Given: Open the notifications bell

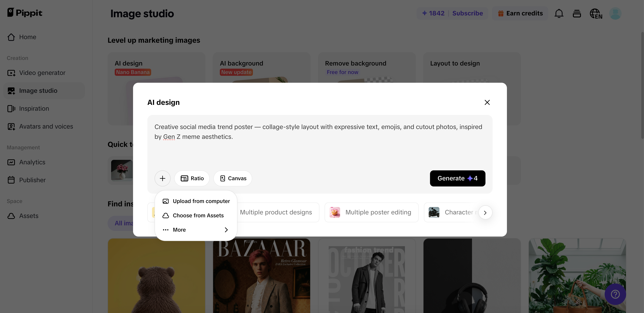Looking at the screenshot, I should click(559, 13).
